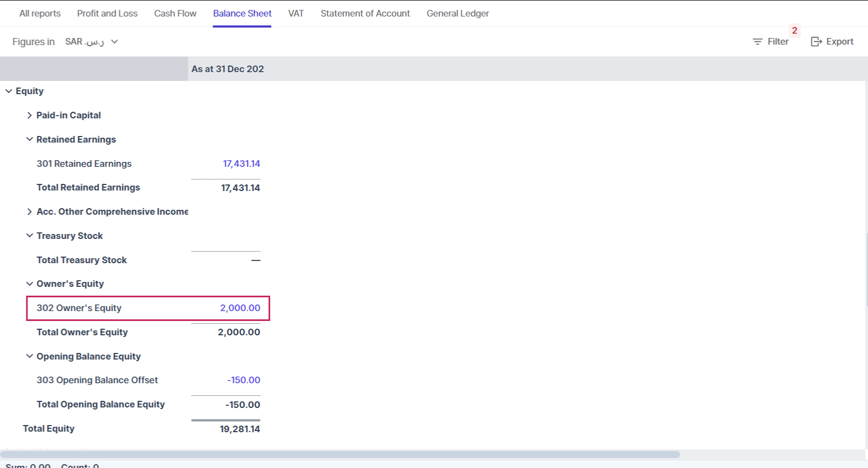This screenshot has width=868, height=468.
Task: Collapse the Equity section chevron
Action: (x=9, y=91)
